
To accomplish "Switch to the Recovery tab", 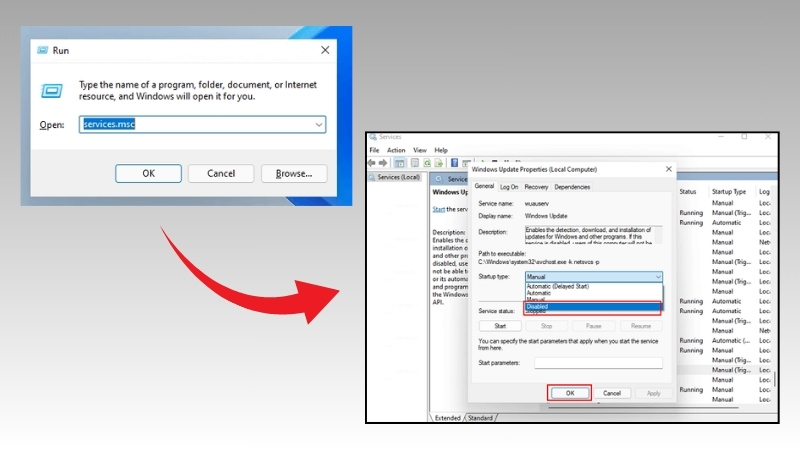I will 536,187.
